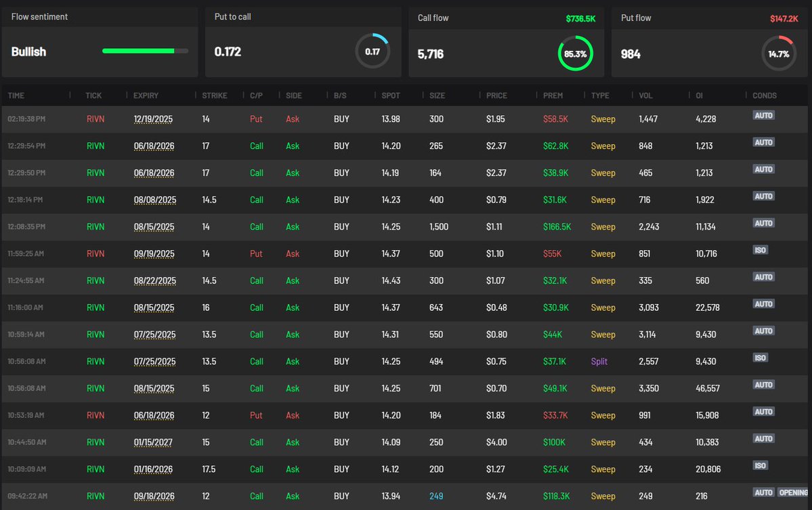Image resolution: width=812 pixels, height=510 pixels.
Task: Click volume 3,114 cell
Action: click(x=647, y=335)
